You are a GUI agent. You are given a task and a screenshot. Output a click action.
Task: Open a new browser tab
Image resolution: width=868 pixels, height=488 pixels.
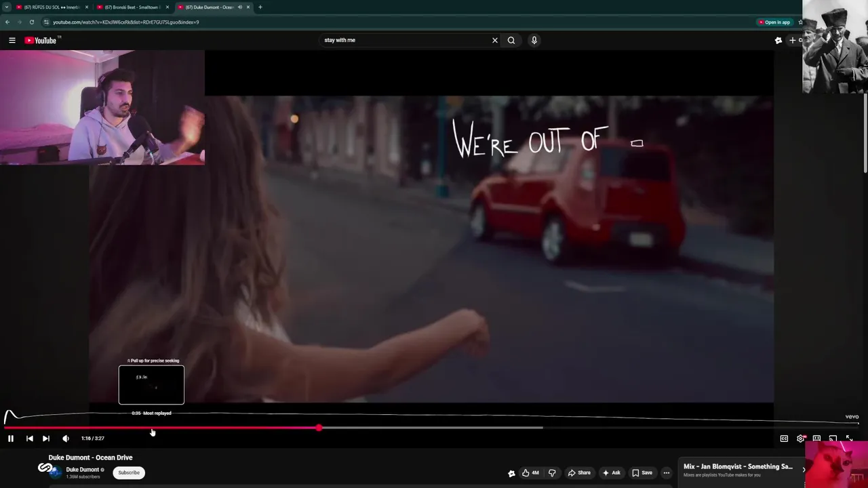pos(260,7)
